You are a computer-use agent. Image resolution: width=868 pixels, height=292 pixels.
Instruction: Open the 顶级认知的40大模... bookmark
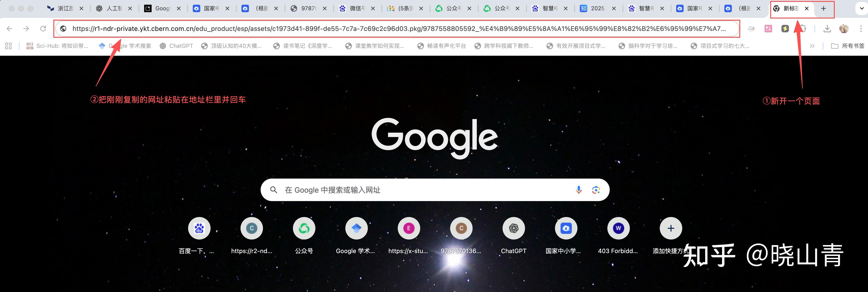pos(231,46)
